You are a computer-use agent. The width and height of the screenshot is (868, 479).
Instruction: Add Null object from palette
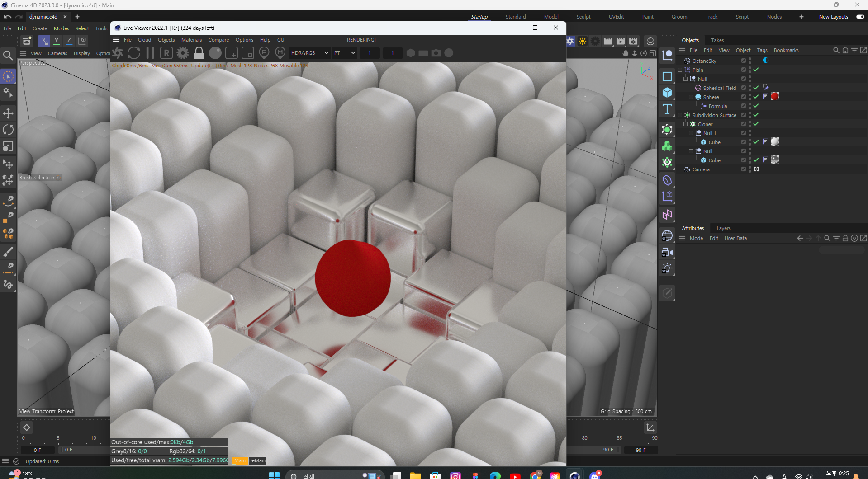pyautogui.click(x=667, y=55)
